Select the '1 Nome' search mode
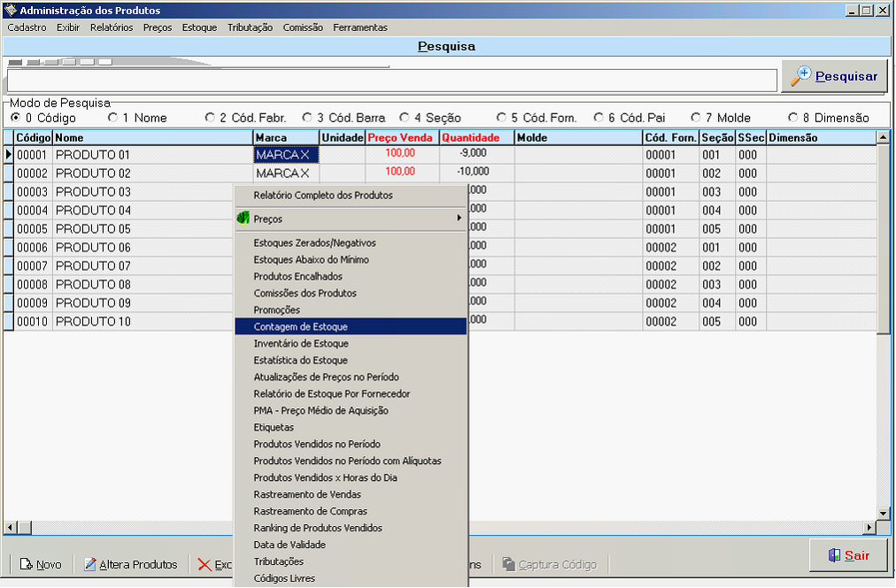 click(112, 117)
